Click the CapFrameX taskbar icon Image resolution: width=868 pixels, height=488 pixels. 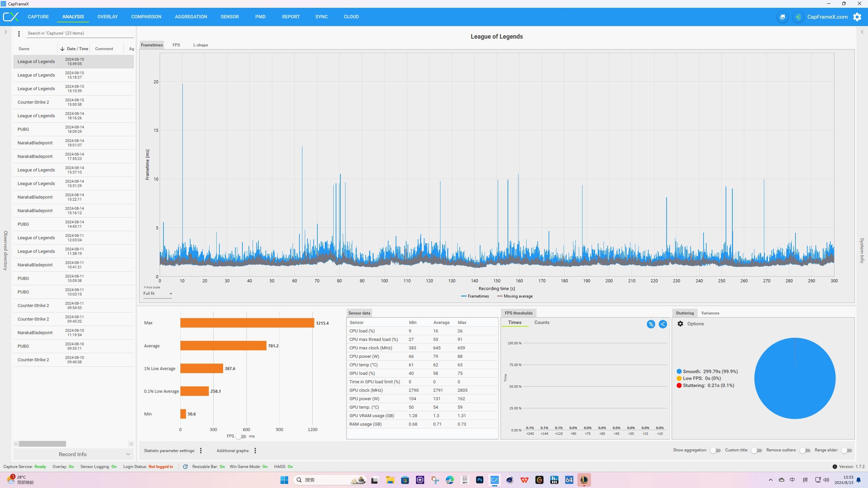[x=495, y=480]
